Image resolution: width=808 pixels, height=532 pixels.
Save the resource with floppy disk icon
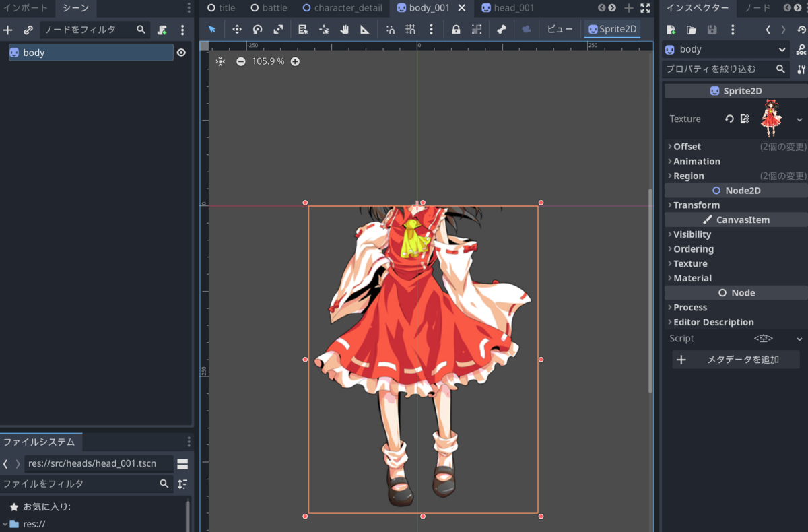712,30
